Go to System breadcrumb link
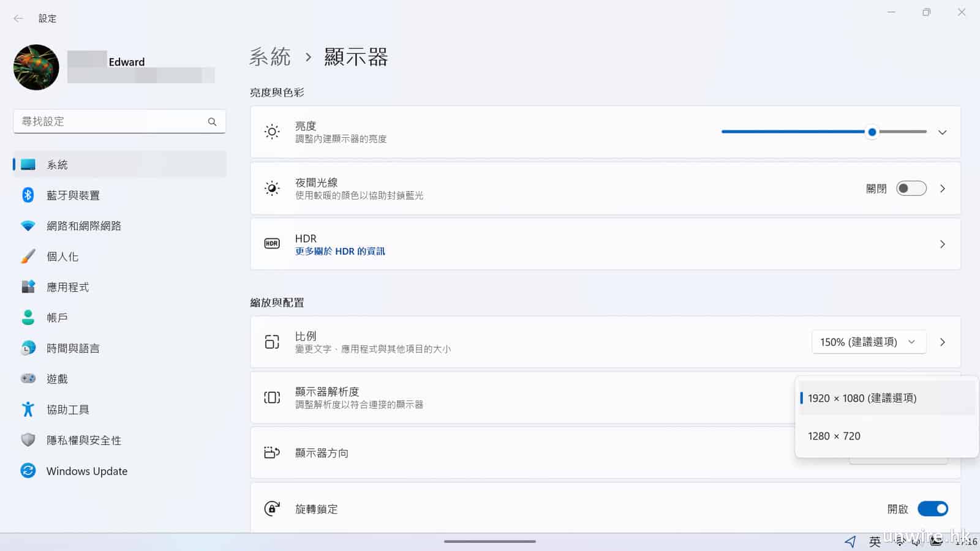This screenshot has height=551, width=980. click(269, 57)
